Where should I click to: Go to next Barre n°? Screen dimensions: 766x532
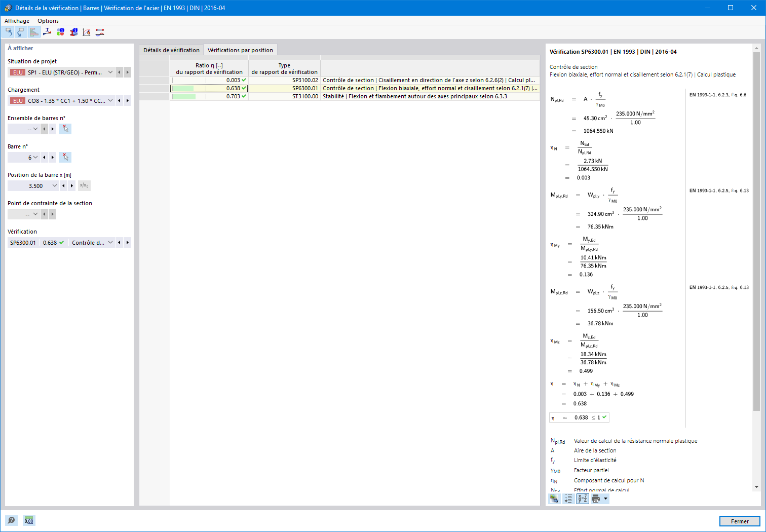pyautogui.click(x=52, y=158)
